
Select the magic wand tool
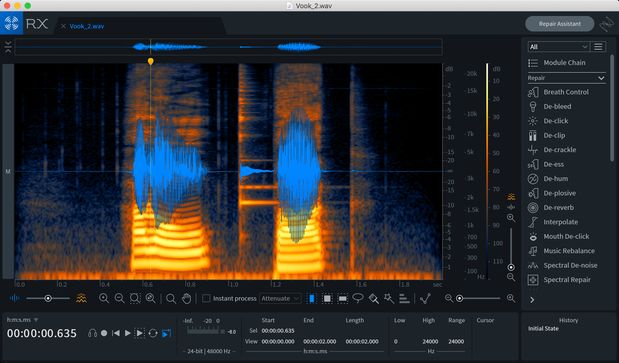pyautogui.click(x=389, y=298)
